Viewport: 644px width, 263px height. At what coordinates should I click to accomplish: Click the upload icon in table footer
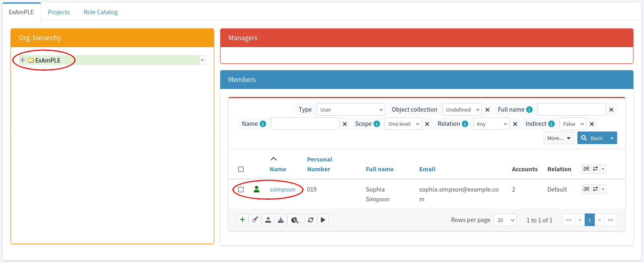pos(268,220)
